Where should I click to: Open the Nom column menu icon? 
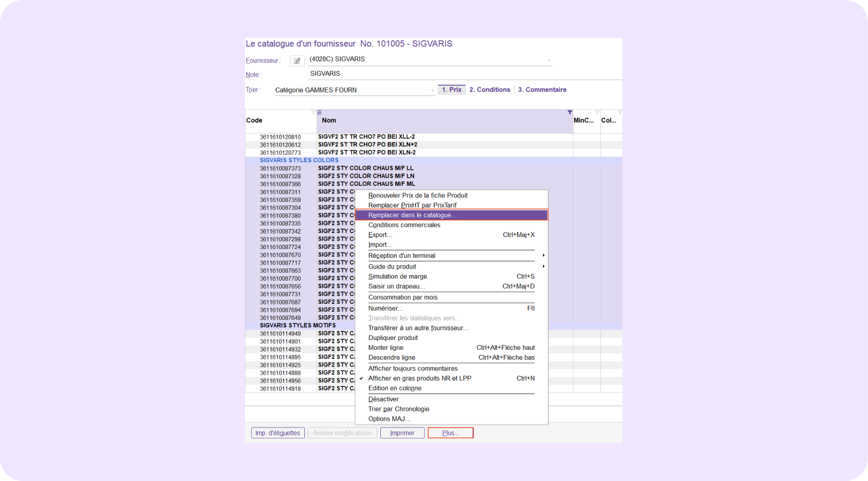coord(319,113)
